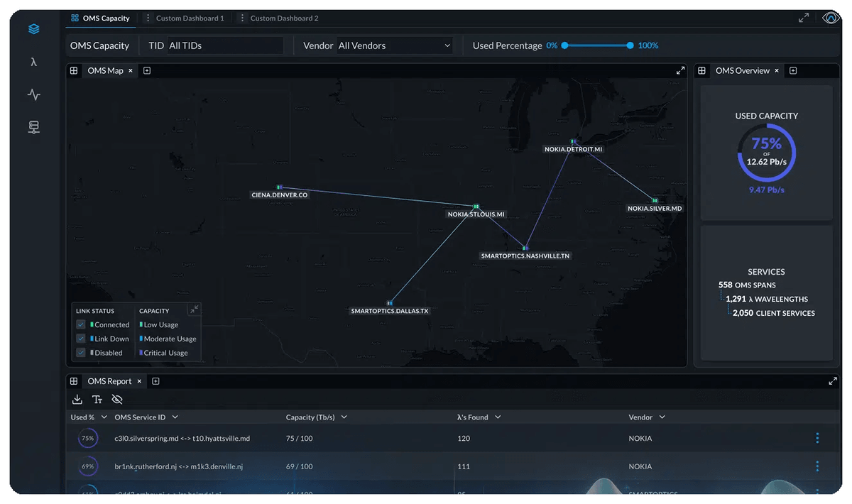Click the 75 / 100 capacity cell
Screen dimensions: 852x504
tap(299, 438)
